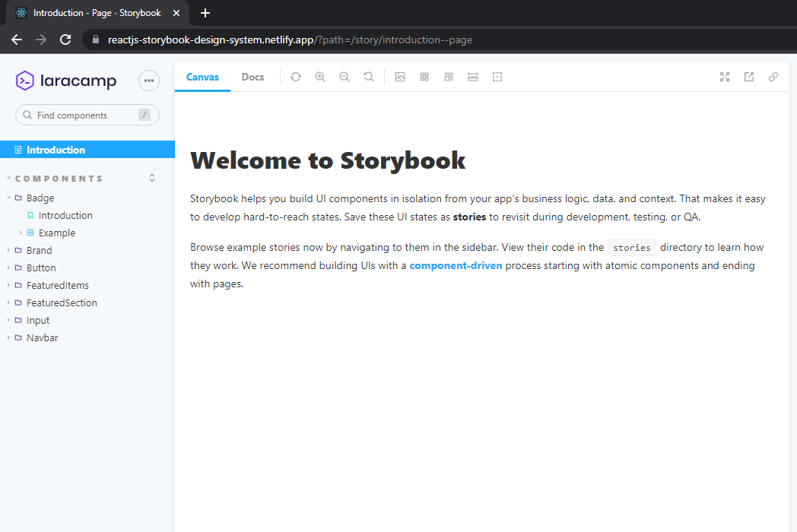The width and height of the screenshot is (797, 532).
Task: Focus the Find components search box
Action: tap(87, 115)
